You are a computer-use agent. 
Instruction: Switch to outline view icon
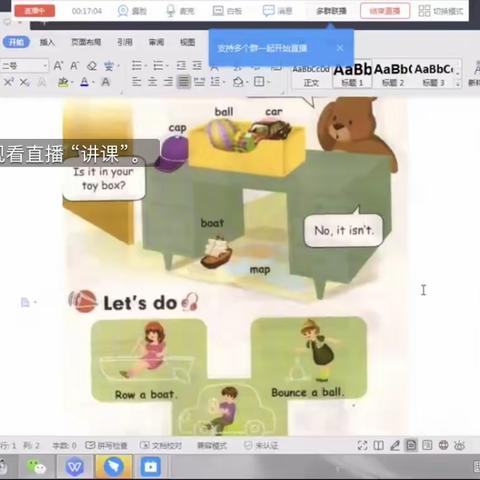[427, 445]
